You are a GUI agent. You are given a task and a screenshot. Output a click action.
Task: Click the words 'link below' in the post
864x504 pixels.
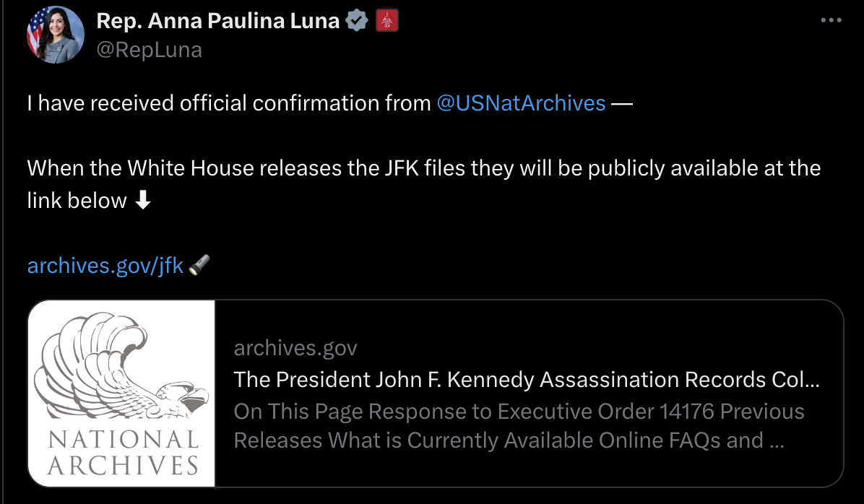tap(77, 201)
